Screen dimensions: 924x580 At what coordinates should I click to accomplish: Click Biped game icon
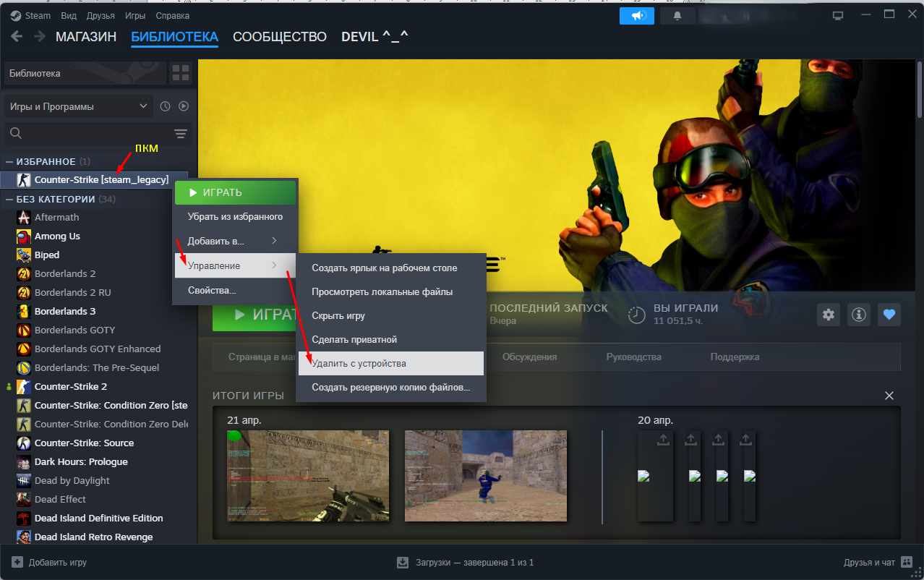(x=24, y=255)
